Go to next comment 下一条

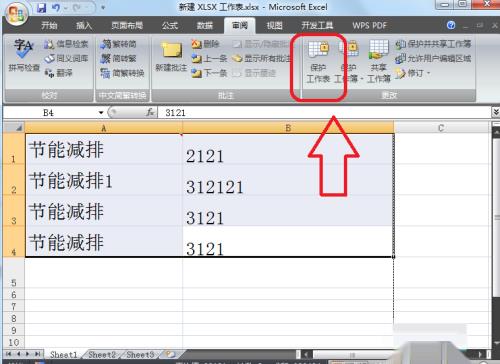209,73
